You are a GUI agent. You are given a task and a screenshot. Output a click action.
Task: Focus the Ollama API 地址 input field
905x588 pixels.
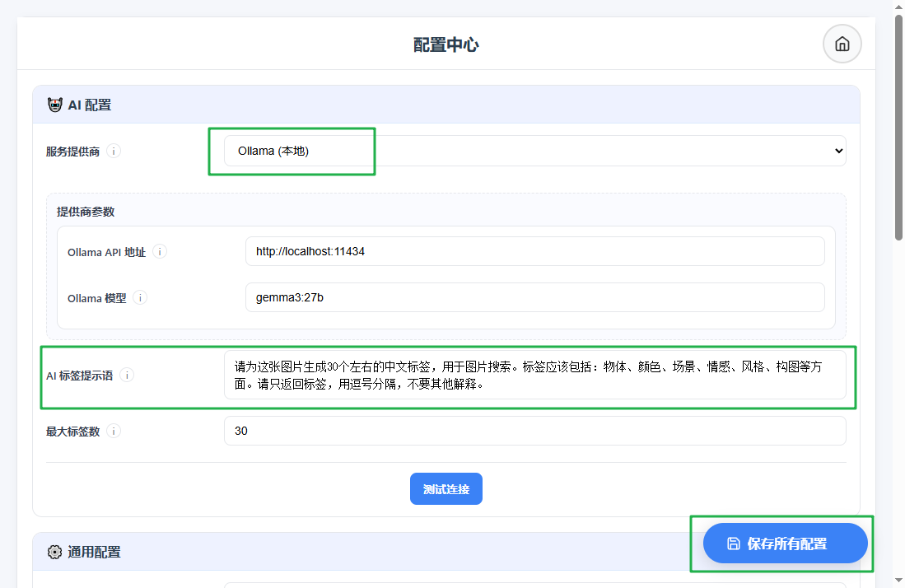click(x=534, y=252)
